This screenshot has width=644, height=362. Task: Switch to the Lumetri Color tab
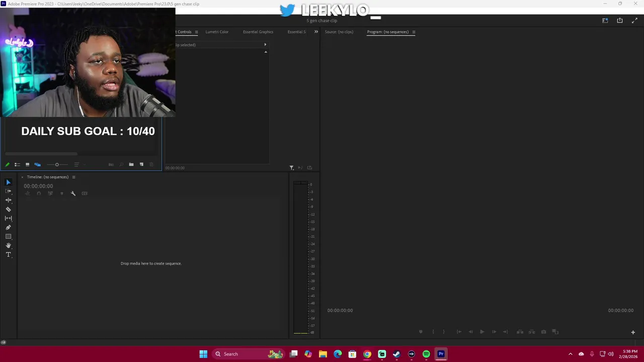coord(217,32)
